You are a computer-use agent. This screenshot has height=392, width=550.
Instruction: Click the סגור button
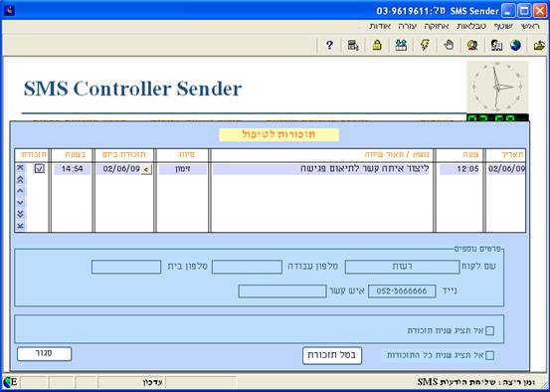44,354
